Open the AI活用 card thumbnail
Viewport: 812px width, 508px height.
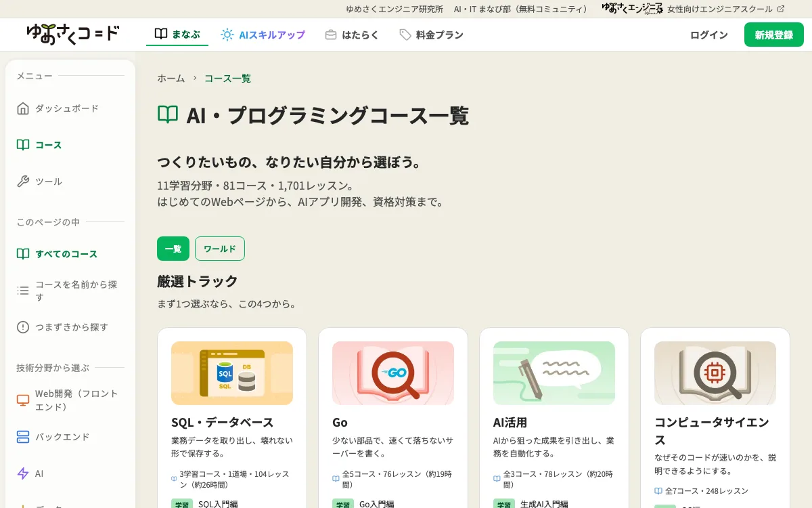(554, 373)
